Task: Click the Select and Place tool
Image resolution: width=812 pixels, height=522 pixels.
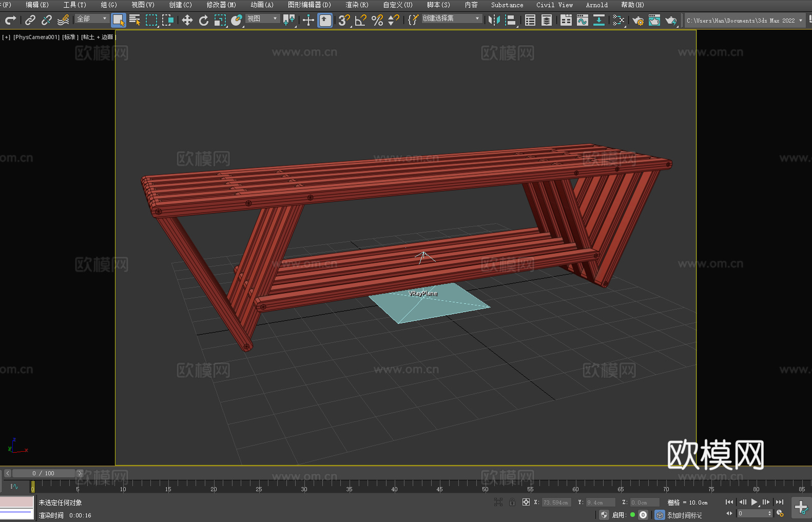Action: coord(237,20)
